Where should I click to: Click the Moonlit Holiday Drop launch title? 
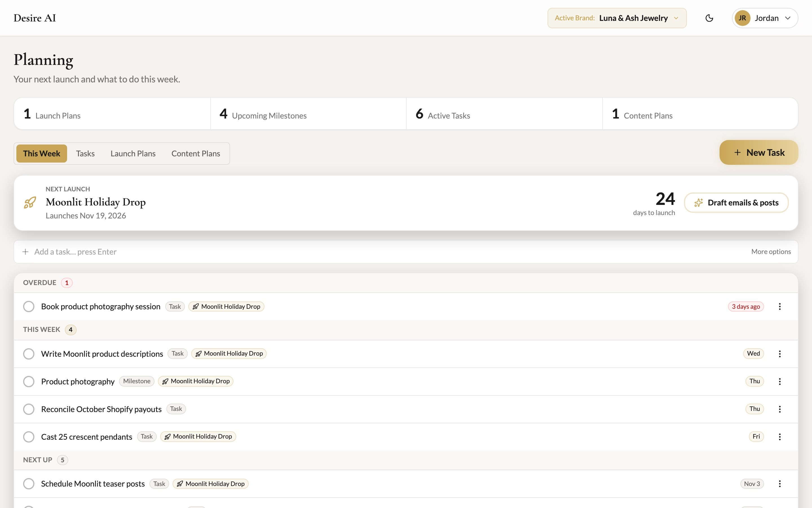coord(96,202)
